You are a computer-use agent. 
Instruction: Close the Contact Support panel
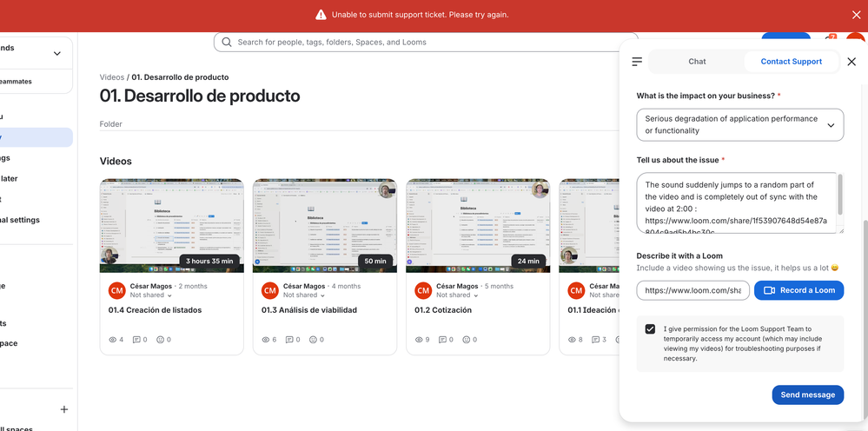pyautogui.click(x=851, y=62)
